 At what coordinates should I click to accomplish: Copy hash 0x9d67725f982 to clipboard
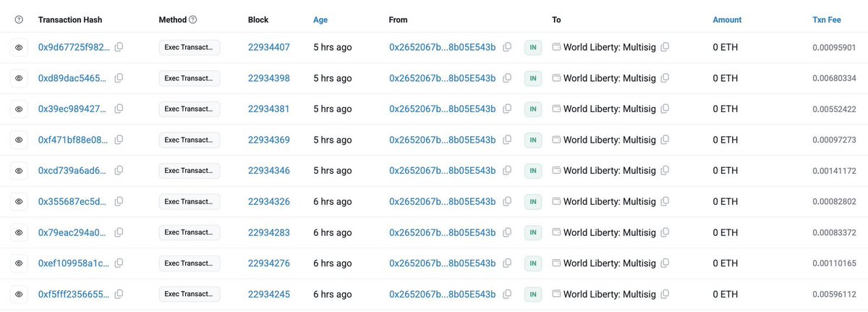[x=119, y=47]
